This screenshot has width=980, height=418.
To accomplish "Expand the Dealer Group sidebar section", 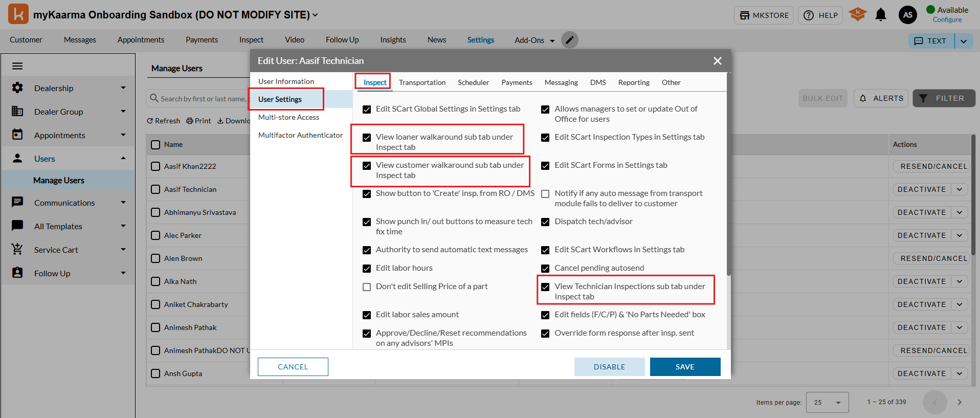I will coord(123,112).
